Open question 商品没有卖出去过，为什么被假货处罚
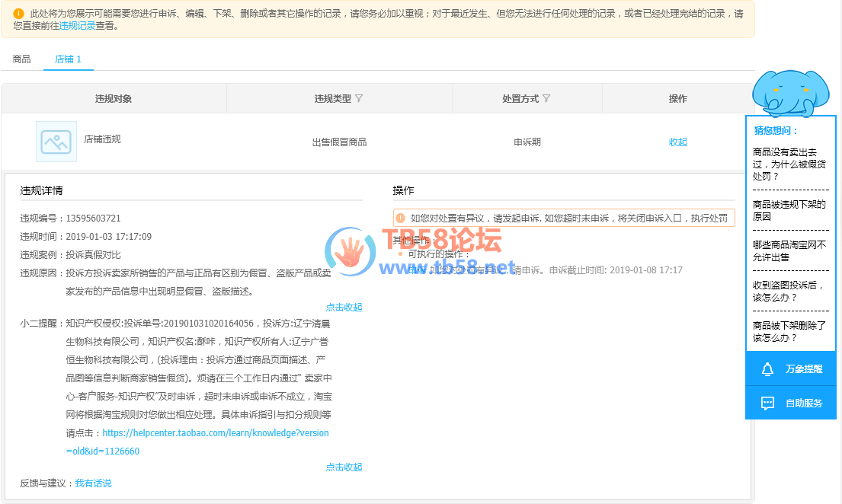This screenshot has width=842, height=504. click(x=789, y=164)
